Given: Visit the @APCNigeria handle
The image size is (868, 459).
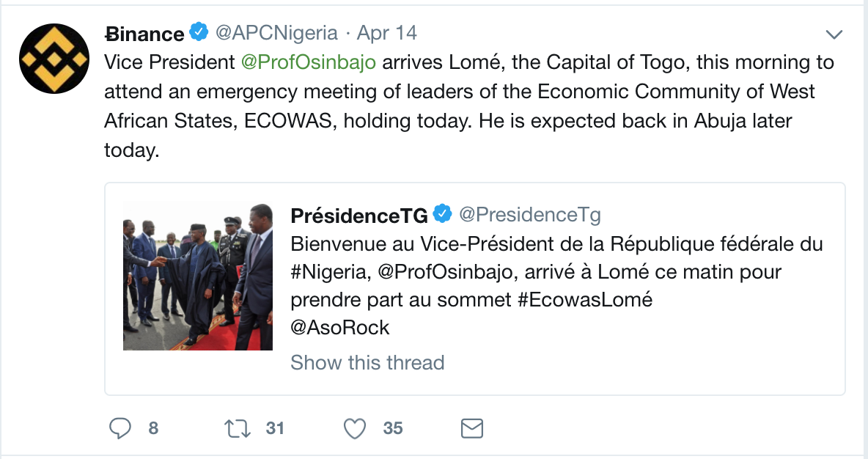Looking at the screenshot, I should (276, 33).
